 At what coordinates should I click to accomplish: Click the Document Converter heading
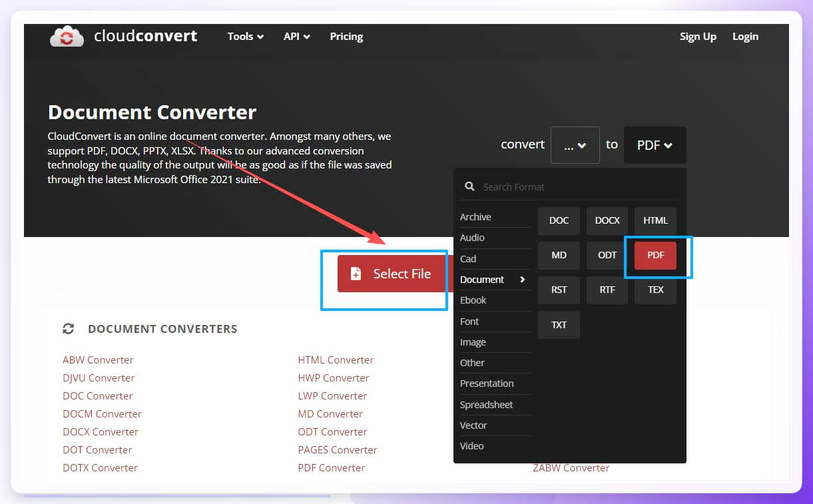pyautogui.click(x=152, y=112)
